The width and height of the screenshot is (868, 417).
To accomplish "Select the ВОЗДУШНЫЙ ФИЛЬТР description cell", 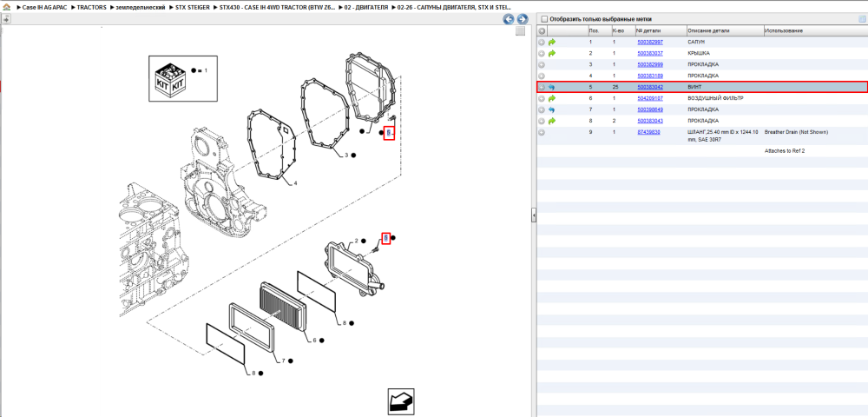I will click(715, 98).
